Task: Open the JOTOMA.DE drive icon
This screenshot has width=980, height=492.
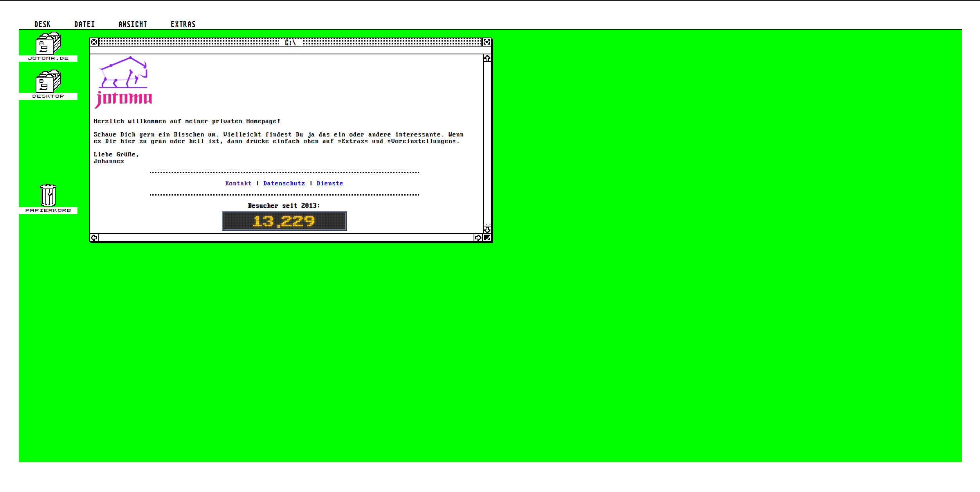Action: tap(48, 44)
